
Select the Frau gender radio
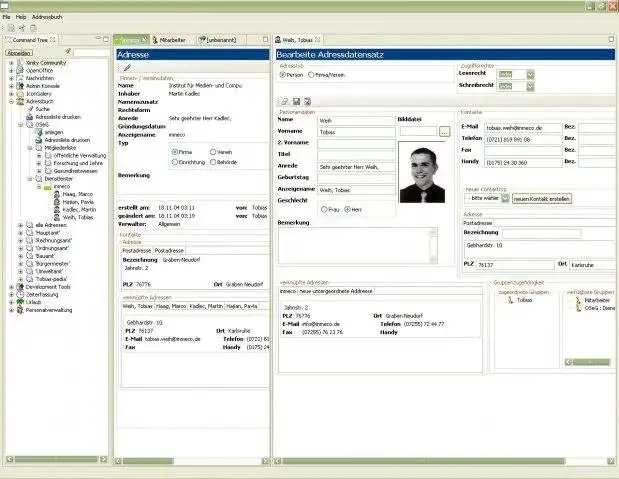click(x=324, y=209)
